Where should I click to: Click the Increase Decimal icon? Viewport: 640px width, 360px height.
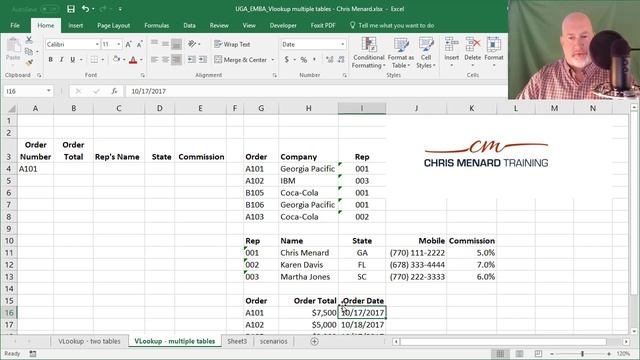(x=329, y=60)
